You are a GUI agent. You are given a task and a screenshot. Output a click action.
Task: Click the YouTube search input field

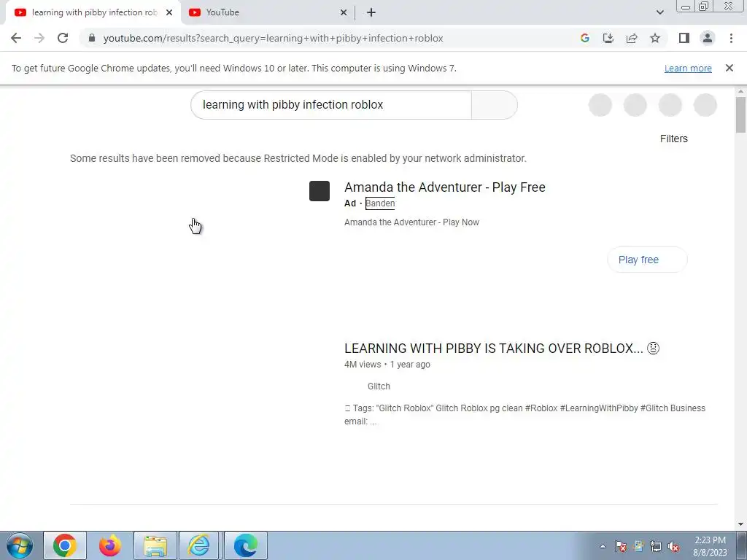[331, 105]
